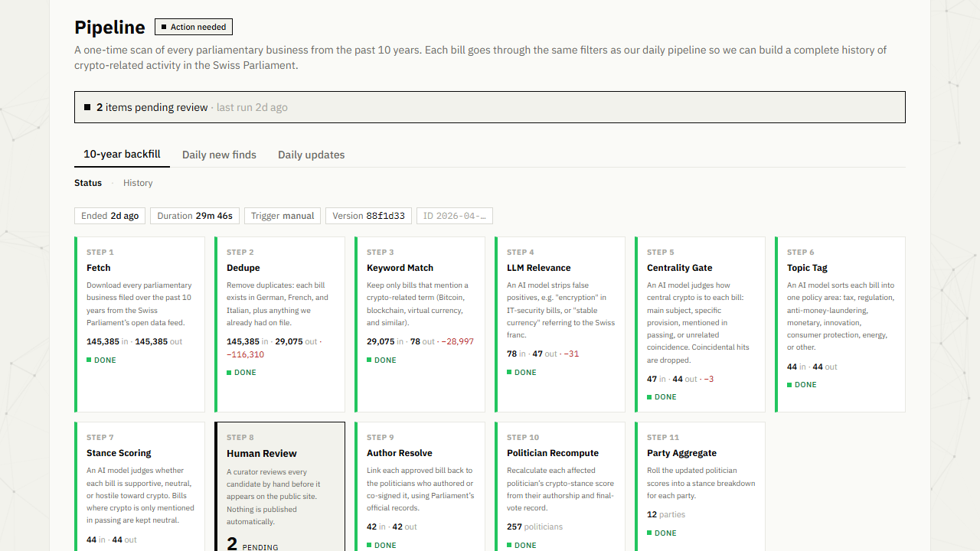The height and width of the screenshot is (551, 980).
Task: Open the Step 1 Fetch card
Action: coord(140,324)
